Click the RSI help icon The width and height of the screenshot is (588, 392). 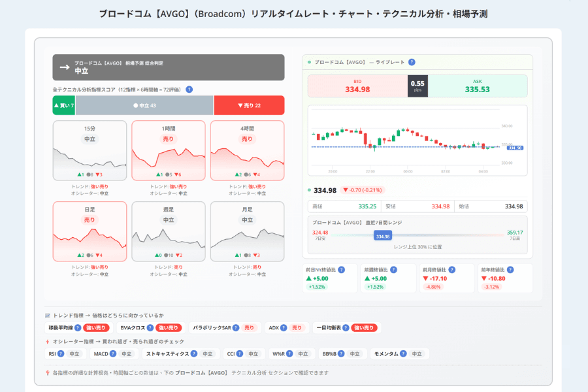[x=61, y=353]
